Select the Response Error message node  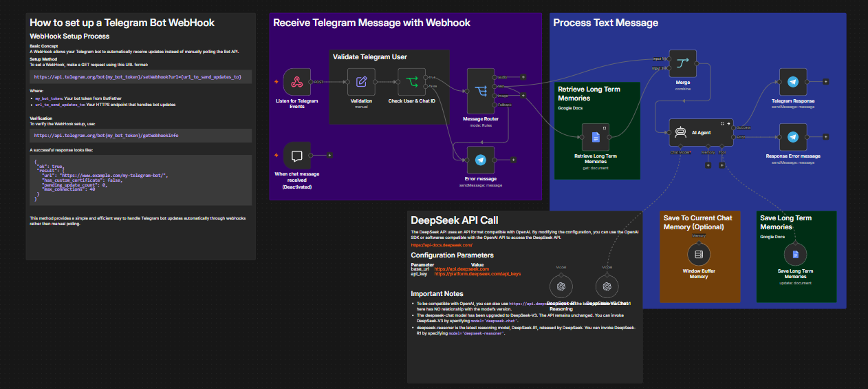pos(794,137)
